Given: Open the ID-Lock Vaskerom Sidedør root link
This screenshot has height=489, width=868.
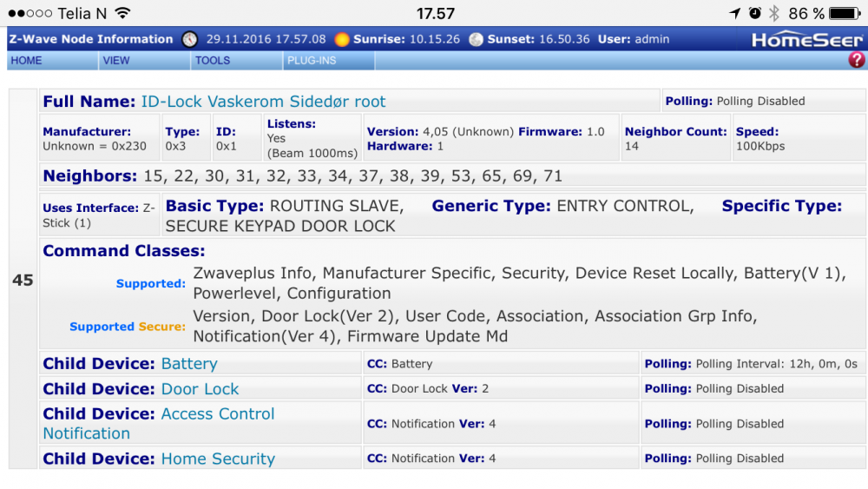Looking at the screenshot, I should (263, 102).
